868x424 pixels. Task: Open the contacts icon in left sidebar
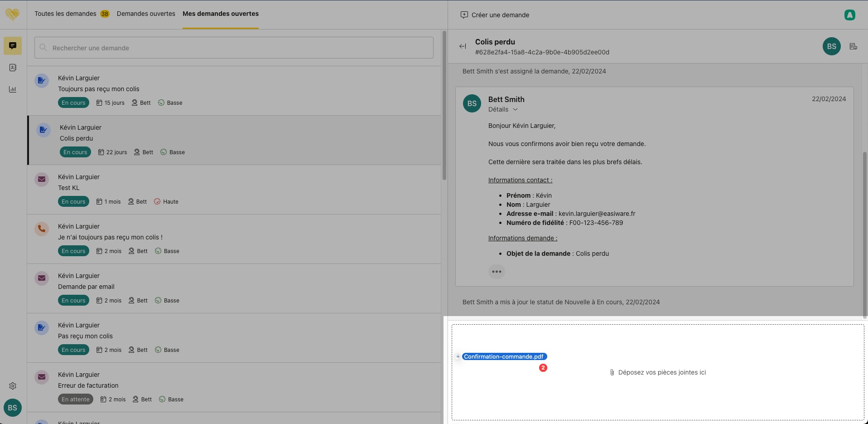point(13,68)
